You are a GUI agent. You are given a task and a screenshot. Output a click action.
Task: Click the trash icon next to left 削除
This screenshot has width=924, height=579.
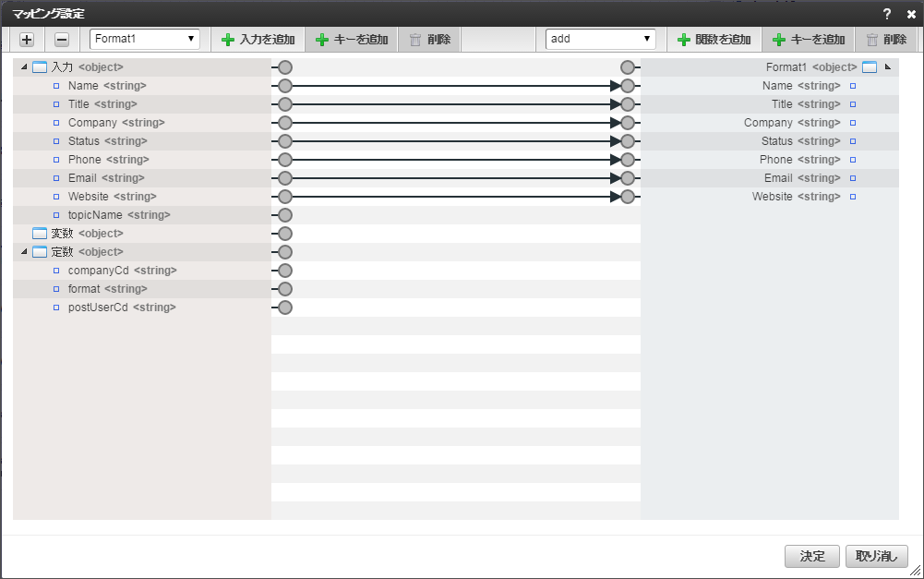click(414, 39)
